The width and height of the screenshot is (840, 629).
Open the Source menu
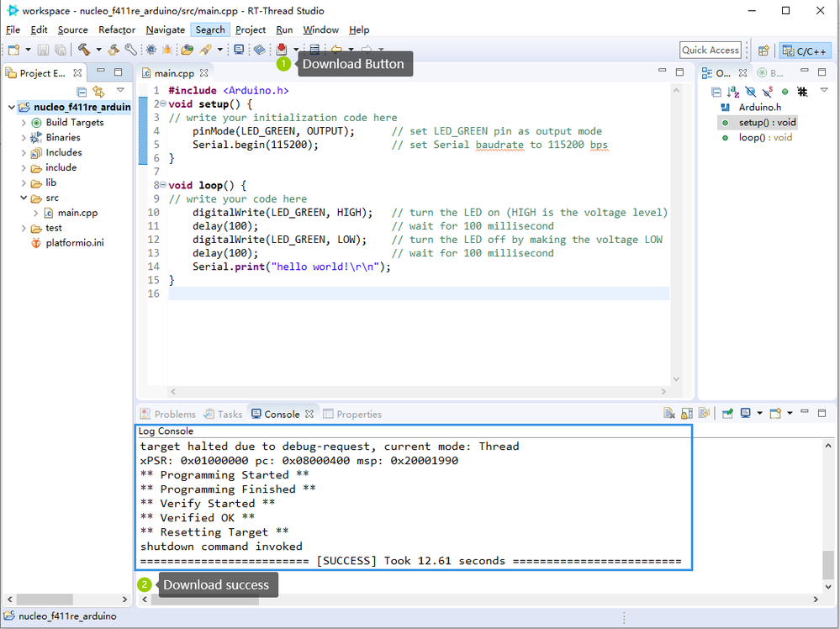[x=73, y=30]
